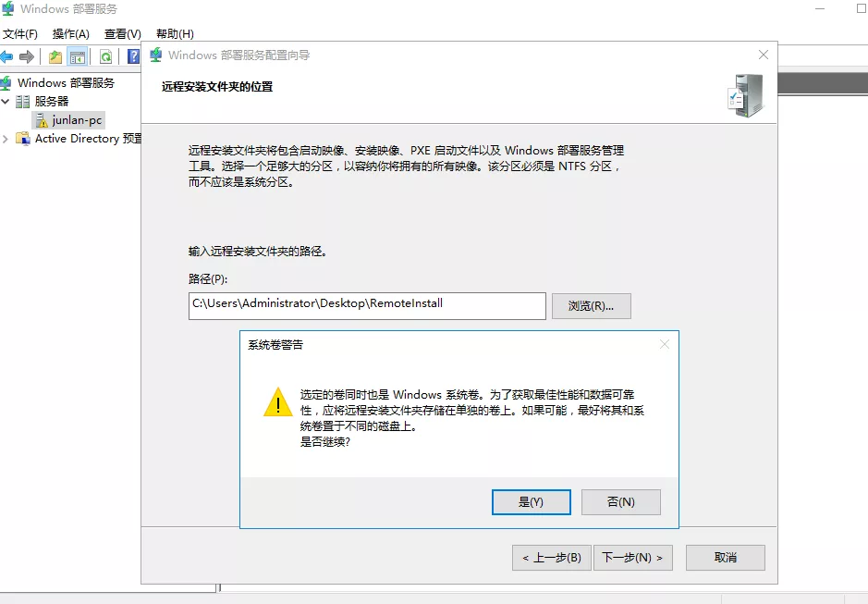
Task: Open the 帮助(H) menu
Action: pyautogui.click(x=175, y=34)
